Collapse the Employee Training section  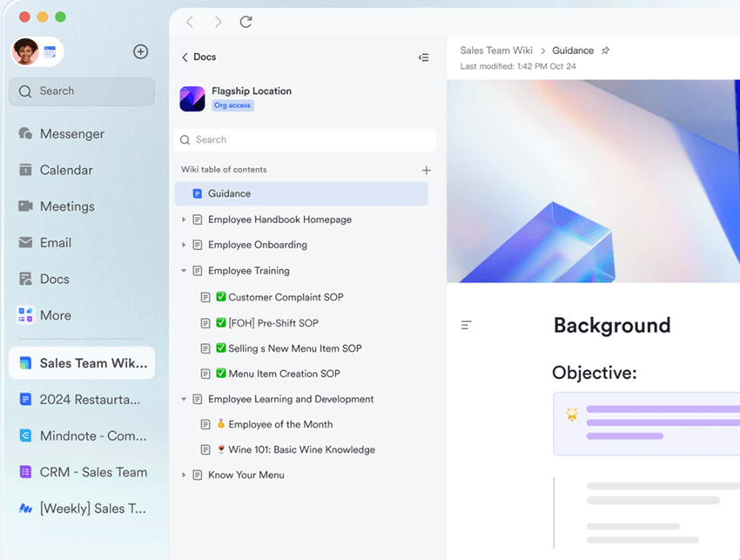[184, 271]
